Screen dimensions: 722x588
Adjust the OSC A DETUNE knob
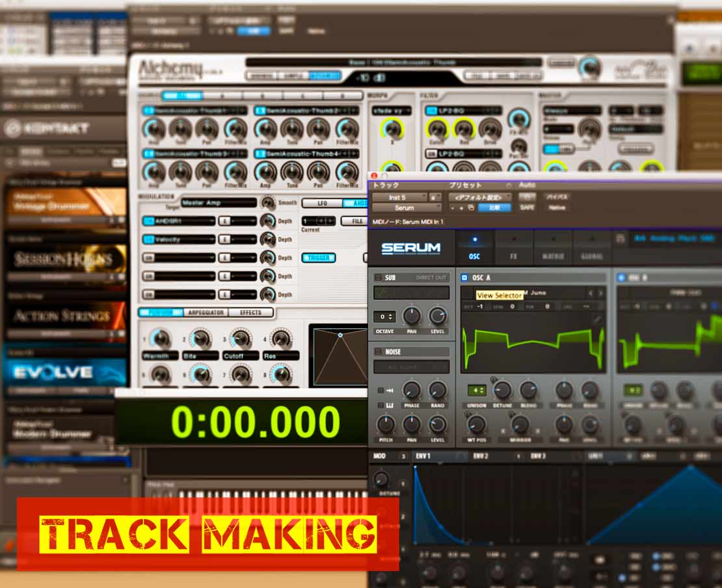tap(502, 390)
